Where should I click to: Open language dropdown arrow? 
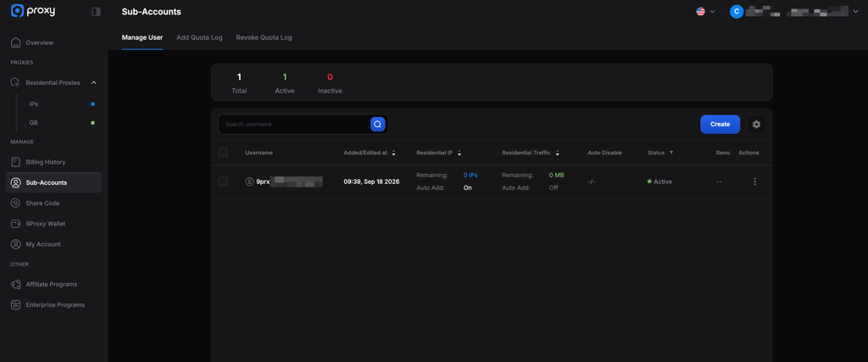tap(713, 11)
